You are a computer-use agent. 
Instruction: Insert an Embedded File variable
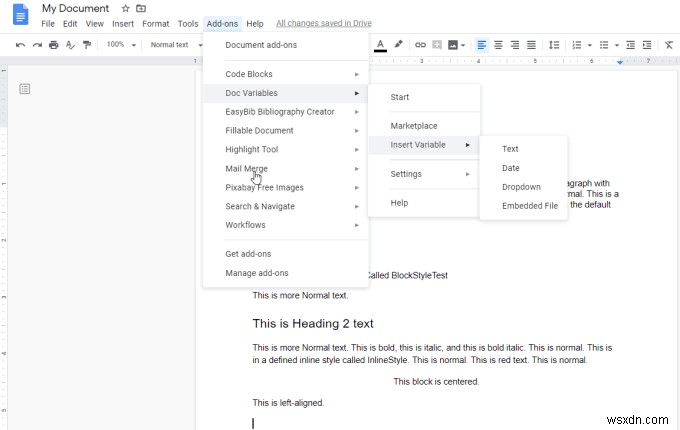click(x=523, y=206)
